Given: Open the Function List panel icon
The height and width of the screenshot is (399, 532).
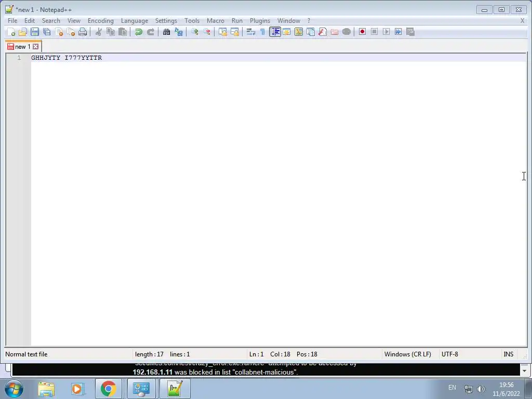Looking at the screenshot, I should [323, 32].
